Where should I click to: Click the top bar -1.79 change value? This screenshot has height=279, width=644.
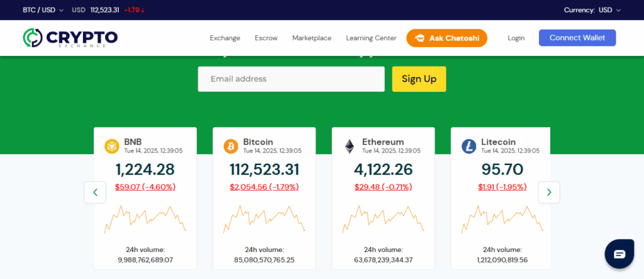(135, 10)
